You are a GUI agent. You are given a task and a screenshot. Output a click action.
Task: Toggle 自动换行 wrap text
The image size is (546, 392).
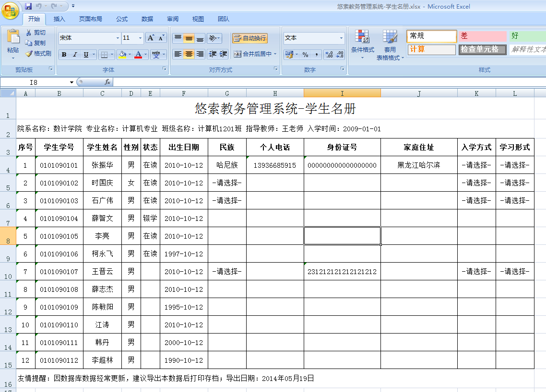[x=249, y=38]
